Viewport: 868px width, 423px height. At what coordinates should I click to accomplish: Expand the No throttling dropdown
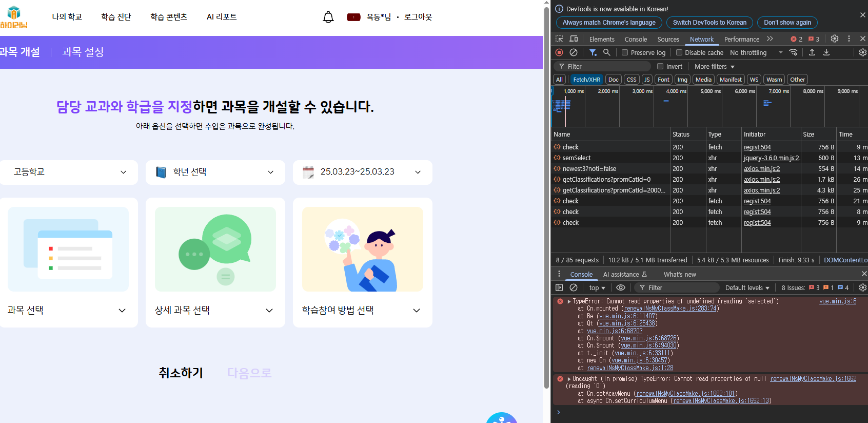point(756,52)
